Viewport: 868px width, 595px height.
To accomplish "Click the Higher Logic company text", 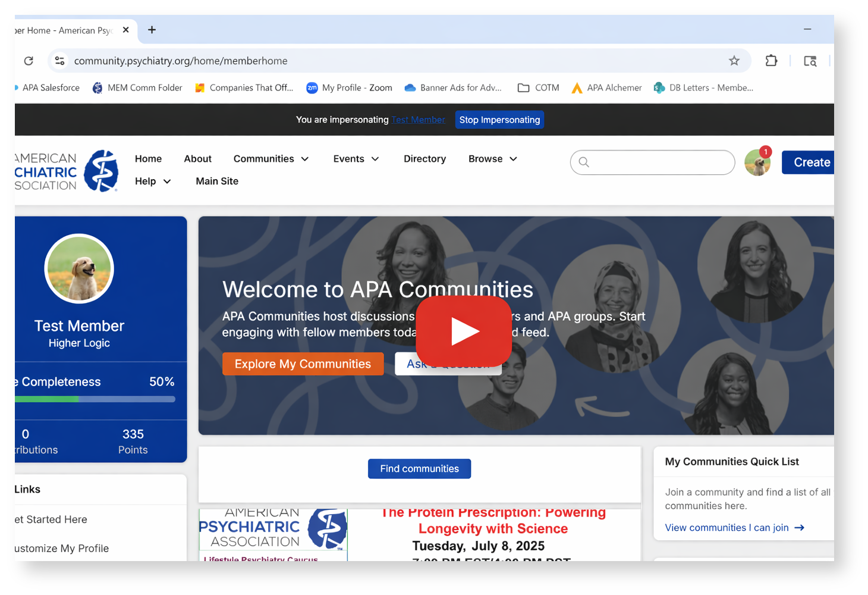I will (x=79, y=343).
